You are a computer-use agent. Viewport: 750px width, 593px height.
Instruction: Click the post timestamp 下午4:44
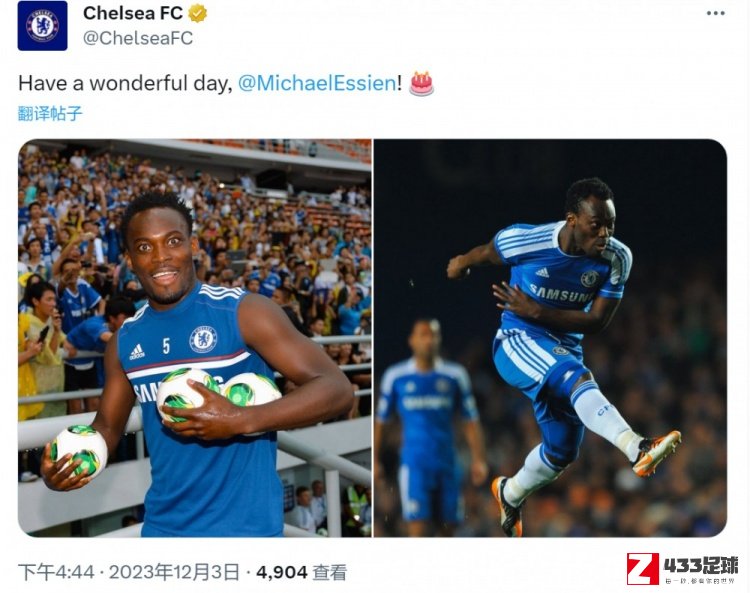tap(56, 572)
